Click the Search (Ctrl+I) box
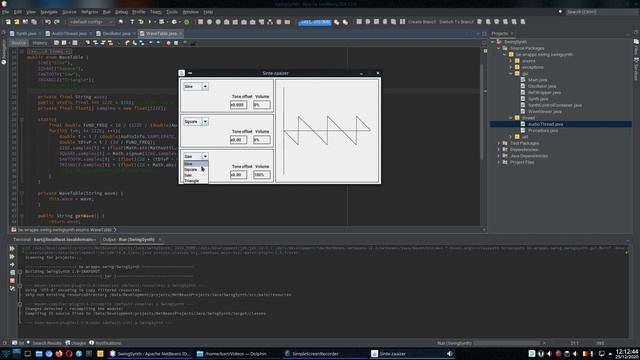The image size is (640, 360). tap(601, 12)
